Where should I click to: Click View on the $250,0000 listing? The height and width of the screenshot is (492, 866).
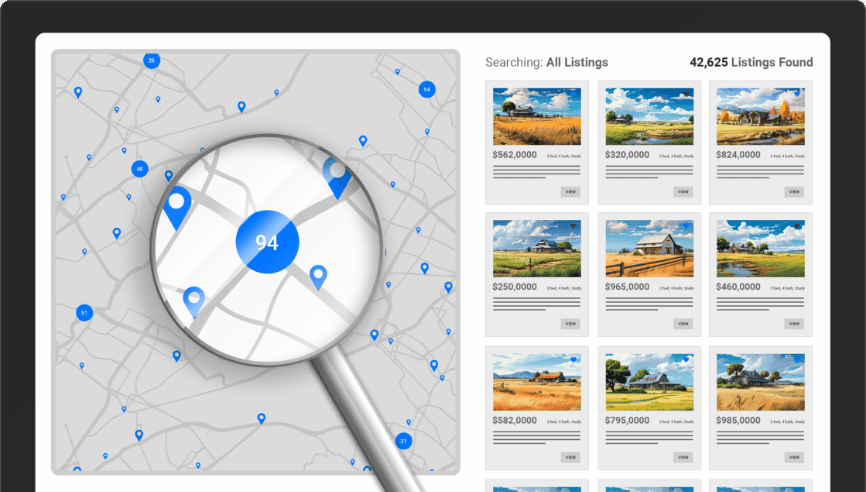tap(570, 323)
